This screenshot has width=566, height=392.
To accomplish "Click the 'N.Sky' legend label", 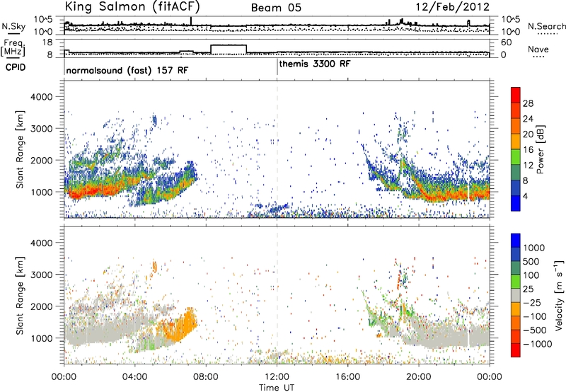I will pyautogui.click(x=13, y=26).
